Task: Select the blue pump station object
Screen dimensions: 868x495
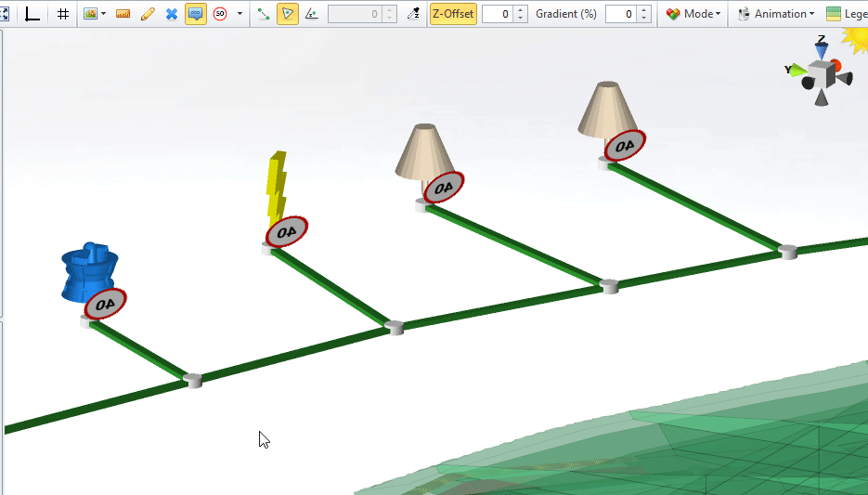Action: click(88, 272)
